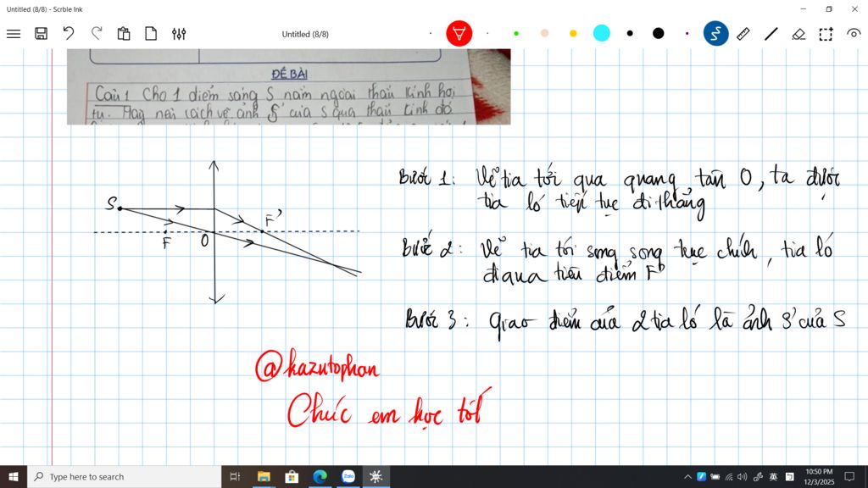Pick the yellow pen swatch

[x=573, y=34]
